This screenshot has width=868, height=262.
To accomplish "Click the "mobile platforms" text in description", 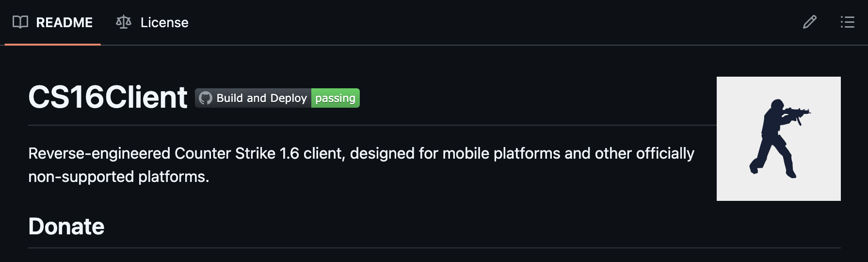I will tap(501, 153).
